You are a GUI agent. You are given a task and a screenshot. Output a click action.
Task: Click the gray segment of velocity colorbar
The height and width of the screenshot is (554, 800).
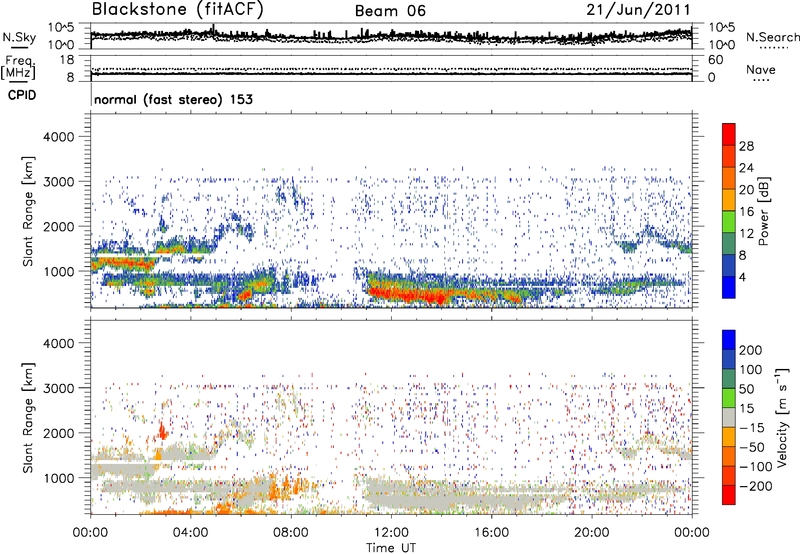pyautogui.click(x=729, y=417)
